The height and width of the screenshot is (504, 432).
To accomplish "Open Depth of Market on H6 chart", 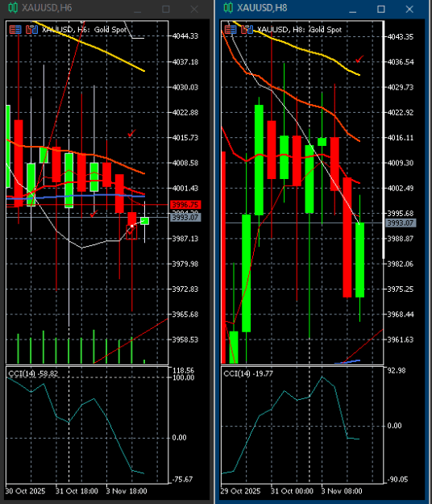I will point(15,30).
